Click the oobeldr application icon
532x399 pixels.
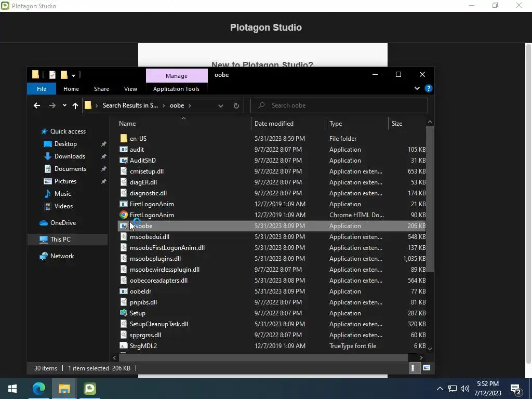(x=124, y=291)
